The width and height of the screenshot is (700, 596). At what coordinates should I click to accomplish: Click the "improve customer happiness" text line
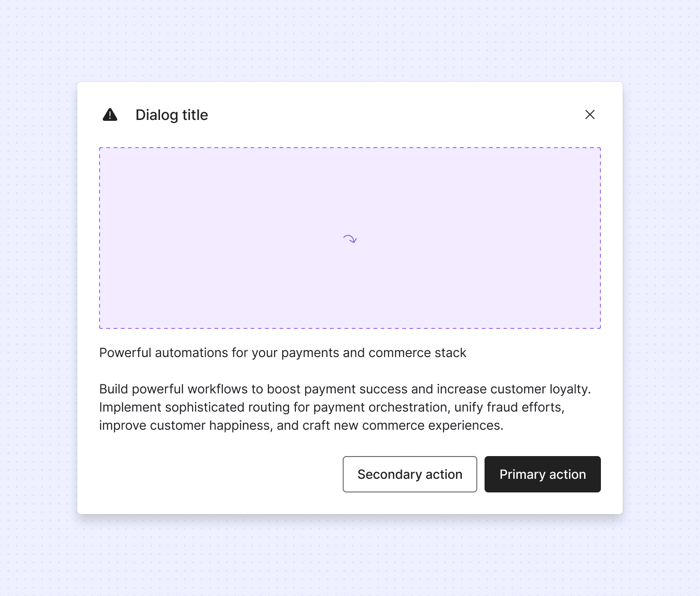pos(301,426)
